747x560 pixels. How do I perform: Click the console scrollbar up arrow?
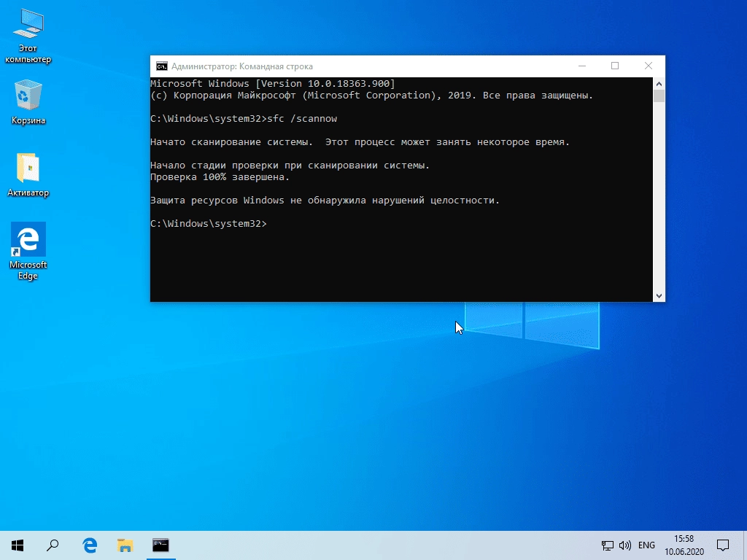pos(659,84)
